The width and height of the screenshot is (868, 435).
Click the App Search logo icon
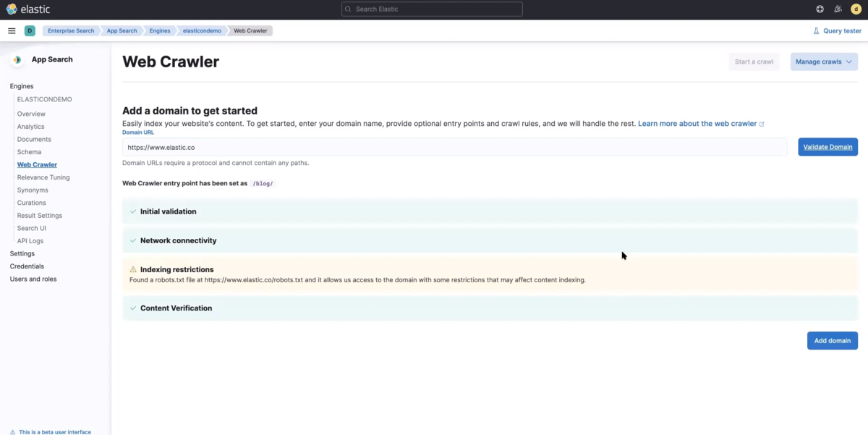click(17, 60)
